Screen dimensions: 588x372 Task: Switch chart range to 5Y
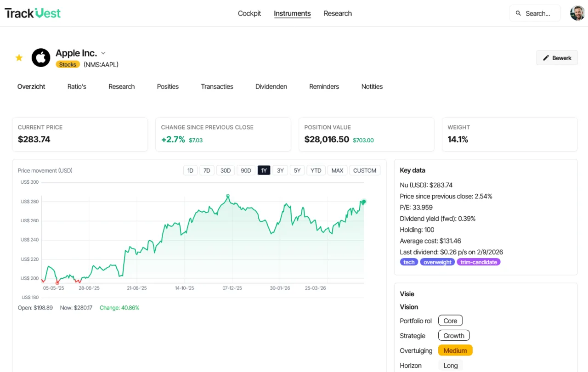(x=297, y=170)
